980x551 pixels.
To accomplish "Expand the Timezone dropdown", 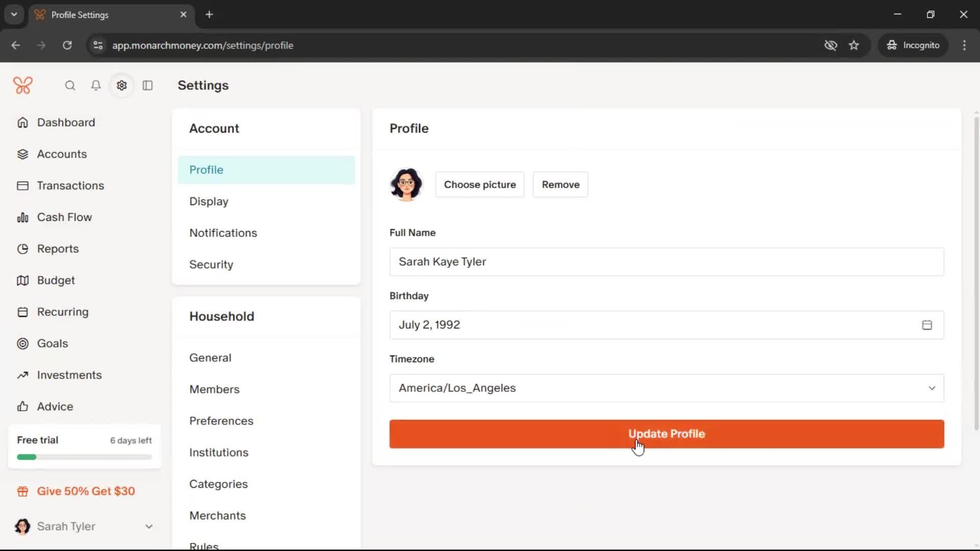I will (x=666, y=388).
